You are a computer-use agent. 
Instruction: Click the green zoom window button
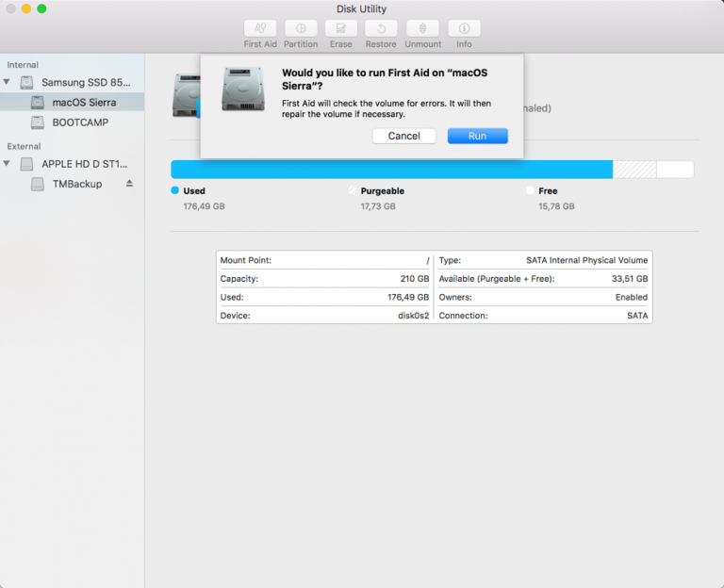click(x=41, y=8)
